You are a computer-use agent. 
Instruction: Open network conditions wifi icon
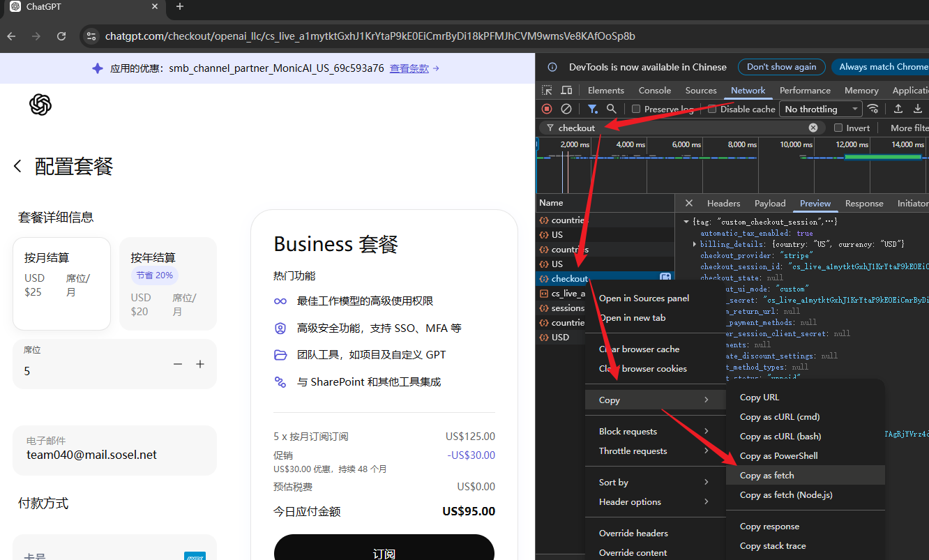tap(873, 109)
